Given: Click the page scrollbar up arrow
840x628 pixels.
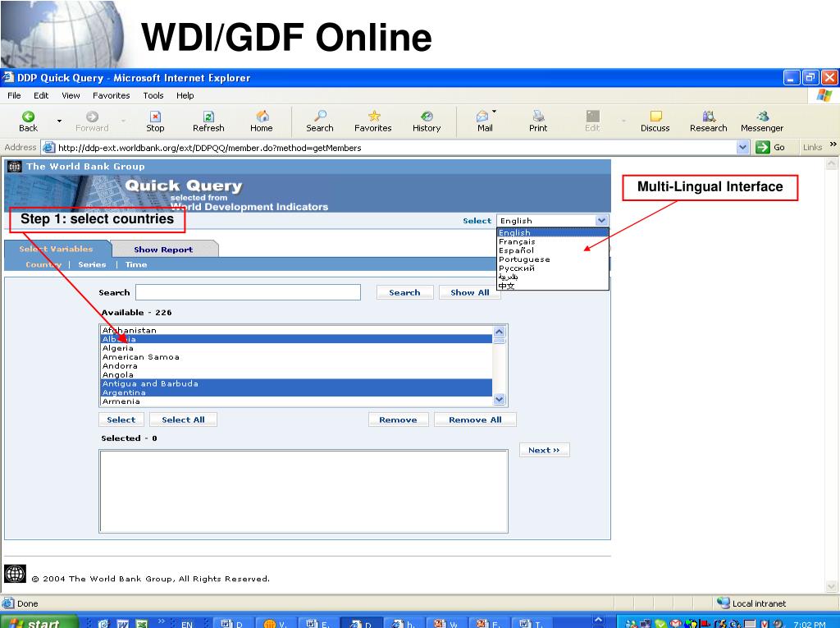Looking at the screenshot, I should pos(832,164).
